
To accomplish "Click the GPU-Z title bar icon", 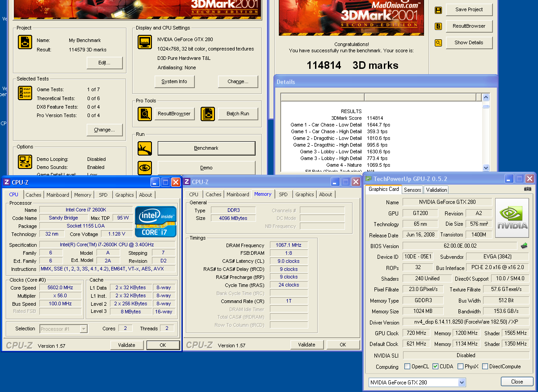I will [x=369, y=179].
